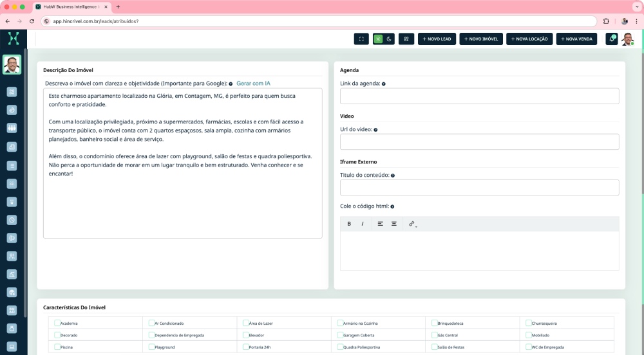Open the QR code icon button
The height and width of the screenshot is (355, 644).
click(406, 39)
